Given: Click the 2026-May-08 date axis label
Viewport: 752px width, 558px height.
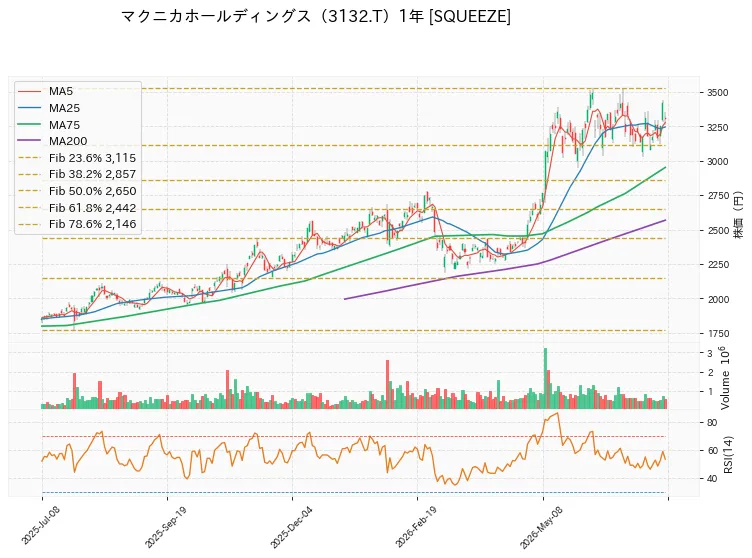Looking at the screenshot, I should (541, 527).
